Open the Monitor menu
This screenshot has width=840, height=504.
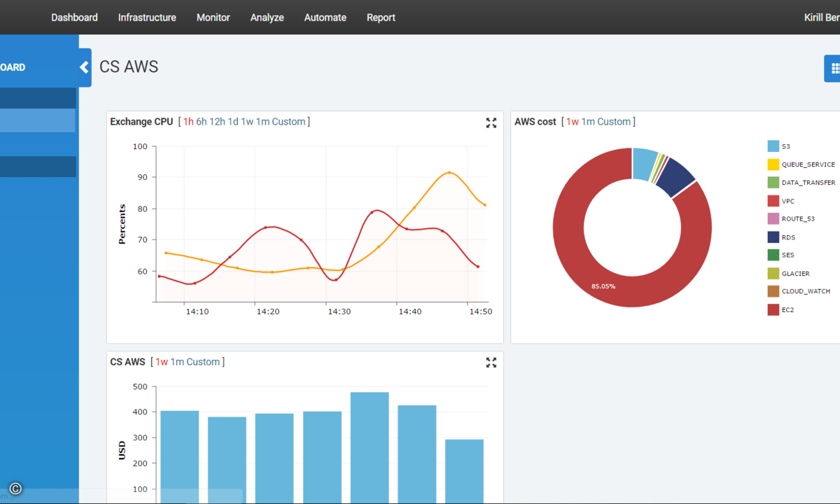tap(213, 17)
